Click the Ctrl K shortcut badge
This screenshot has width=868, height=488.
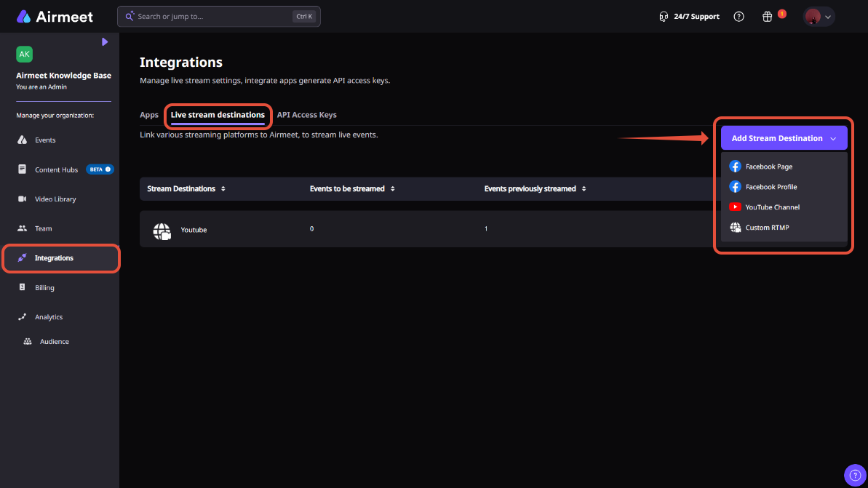304,17
